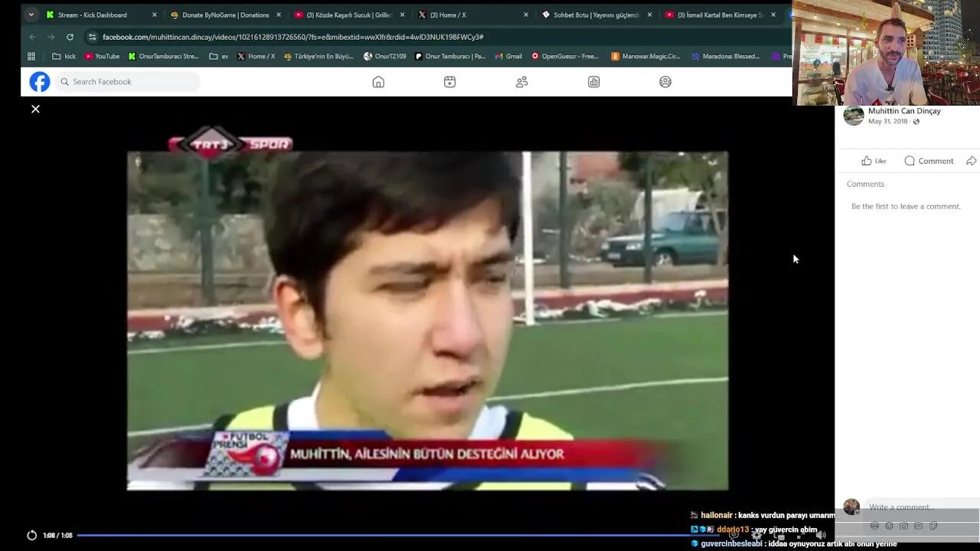The height and width of the screenshot is (551, 980).
Task: Open Facebook home via the logo
Action: [40, 82]
